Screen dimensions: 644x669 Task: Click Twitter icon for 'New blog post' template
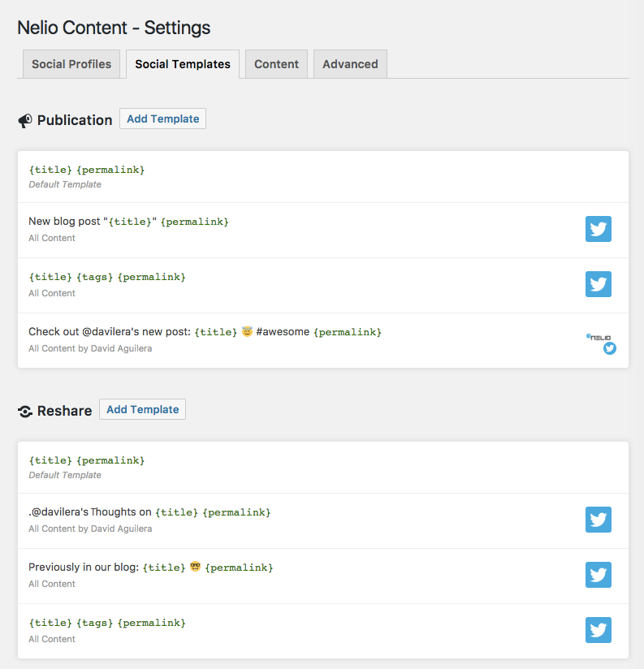click(x=598, y=229)
